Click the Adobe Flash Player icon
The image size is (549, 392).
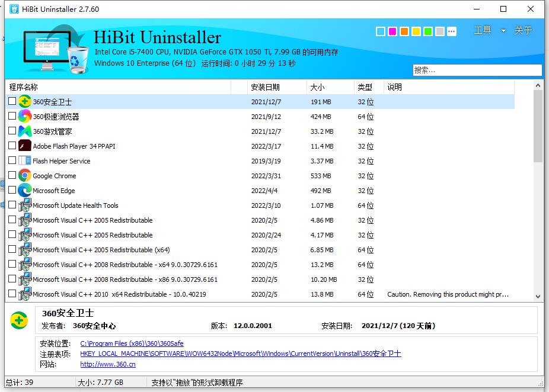pos(24,146)
